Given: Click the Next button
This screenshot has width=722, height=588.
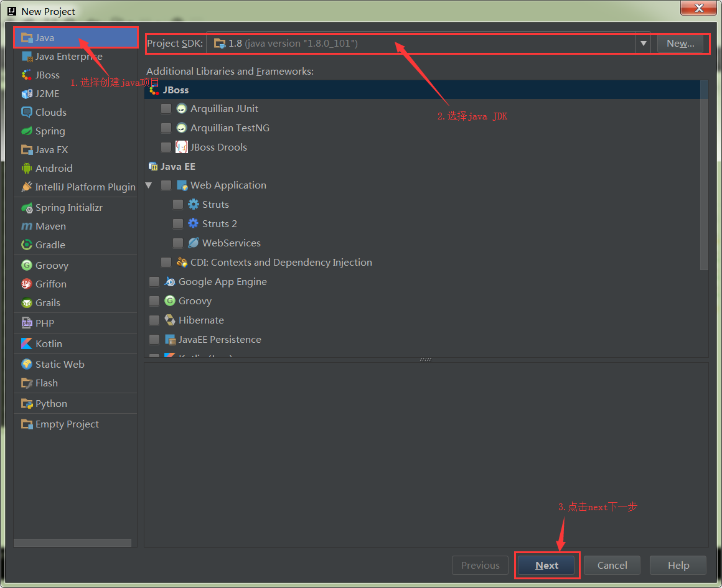Looking at the screenshot, I should coord(546,566).
